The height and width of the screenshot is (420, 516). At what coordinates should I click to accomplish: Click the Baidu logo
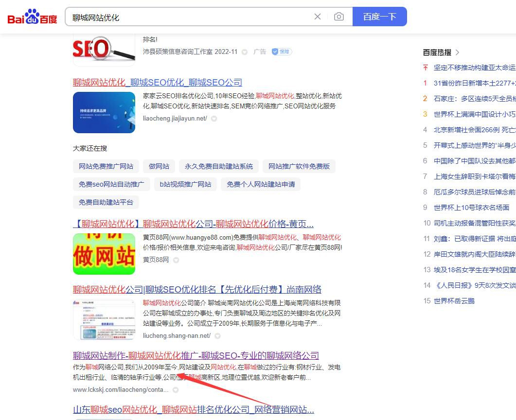(32, 17)
